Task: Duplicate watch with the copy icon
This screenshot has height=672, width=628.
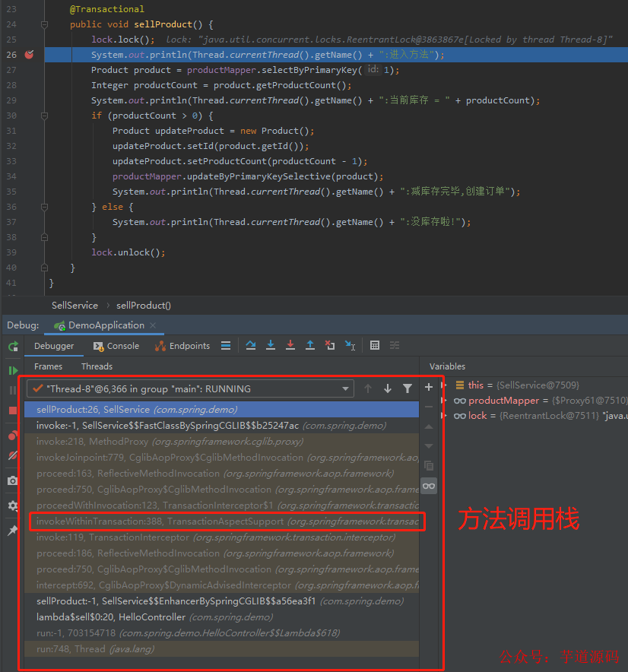Action: 429,466
